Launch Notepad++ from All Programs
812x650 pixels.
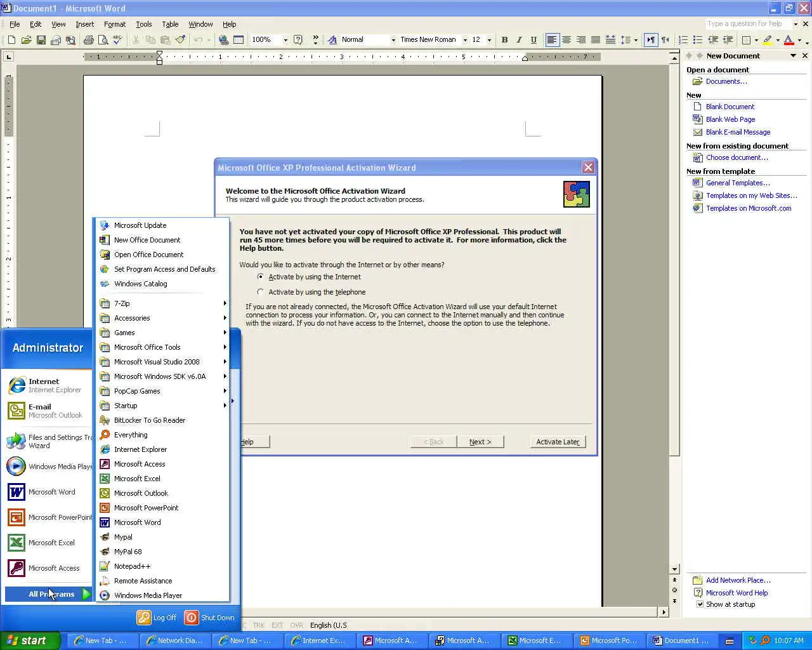[163, 566]
